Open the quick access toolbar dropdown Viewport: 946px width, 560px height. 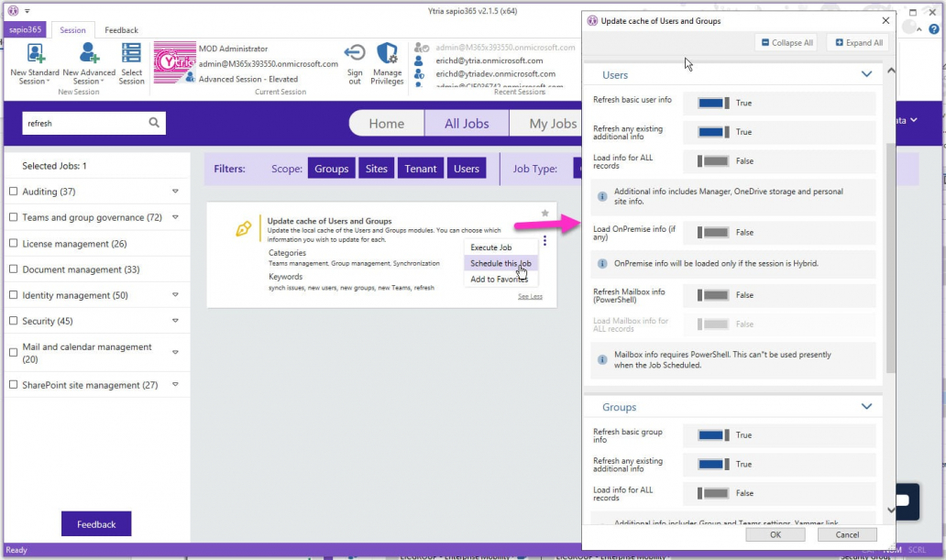click(x=27, y=11)
